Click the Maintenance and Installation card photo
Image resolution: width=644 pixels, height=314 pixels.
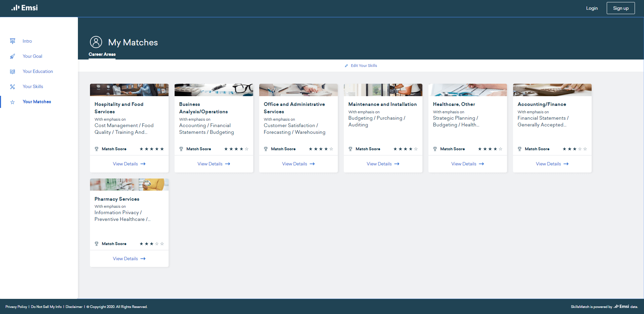click(x=383, y=90)
